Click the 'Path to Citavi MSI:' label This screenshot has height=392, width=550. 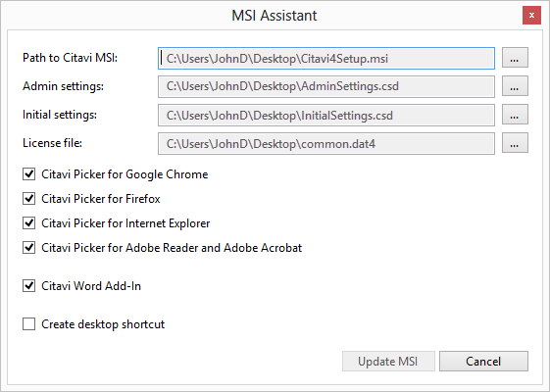(71, 58)
